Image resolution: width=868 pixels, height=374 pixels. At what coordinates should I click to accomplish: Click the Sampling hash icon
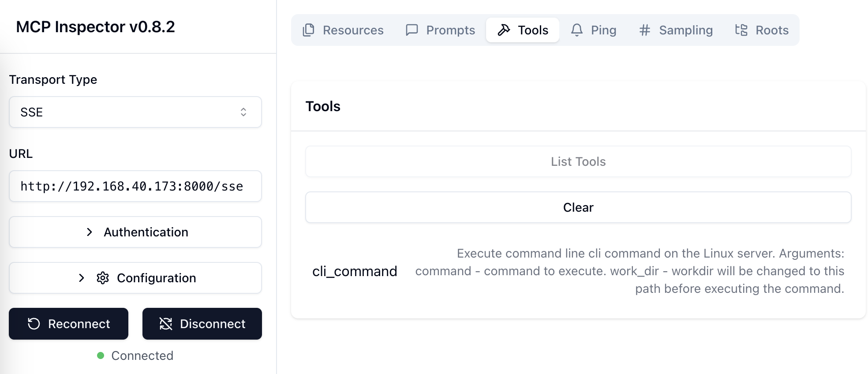(644, 30)
